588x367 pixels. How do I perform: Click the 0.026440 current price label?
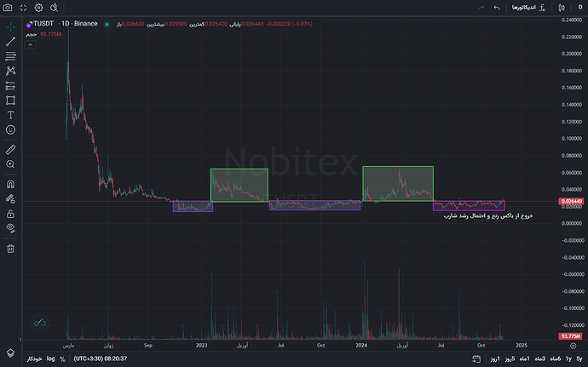(x=571, y=202)
